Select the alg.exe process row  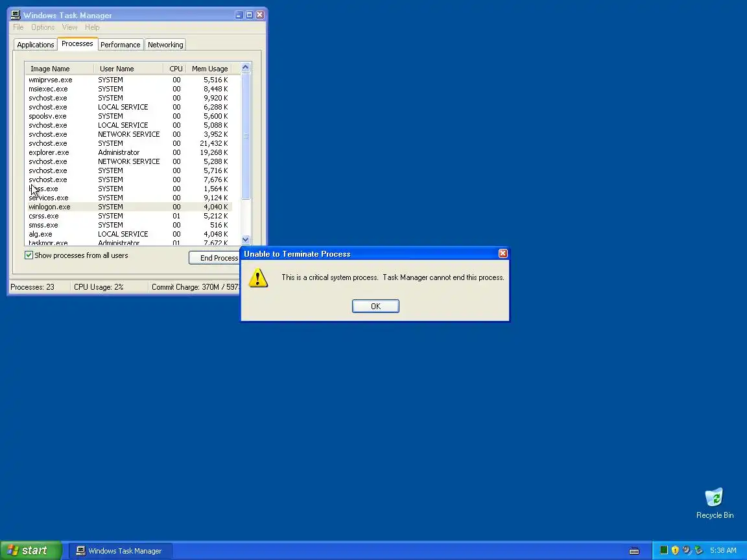128,234
